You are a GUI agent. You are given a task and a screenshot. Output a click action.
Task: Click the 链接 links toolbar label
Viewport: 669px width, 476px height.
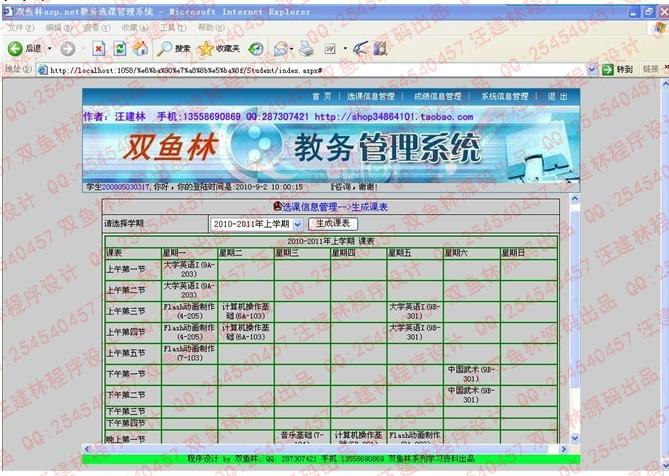(x=650, y=69)
